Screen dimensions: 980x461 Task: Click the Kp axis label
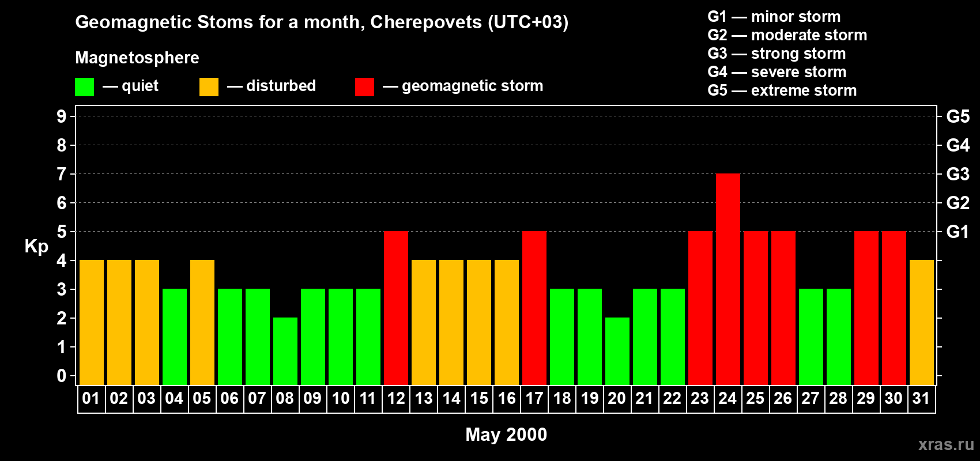(x=36, y=247)
